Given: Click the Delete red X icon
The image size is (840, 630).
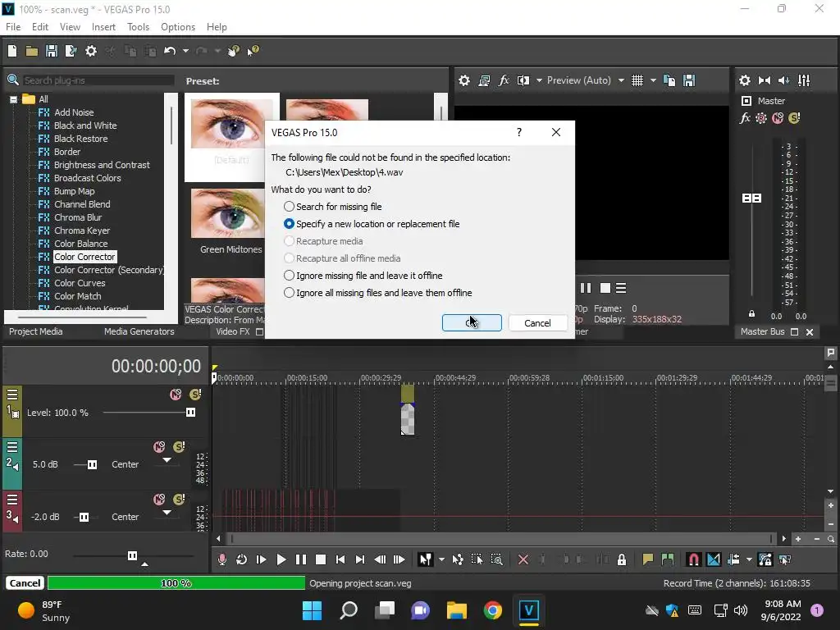Looking at the screenshot, I should tap(523, 559).
